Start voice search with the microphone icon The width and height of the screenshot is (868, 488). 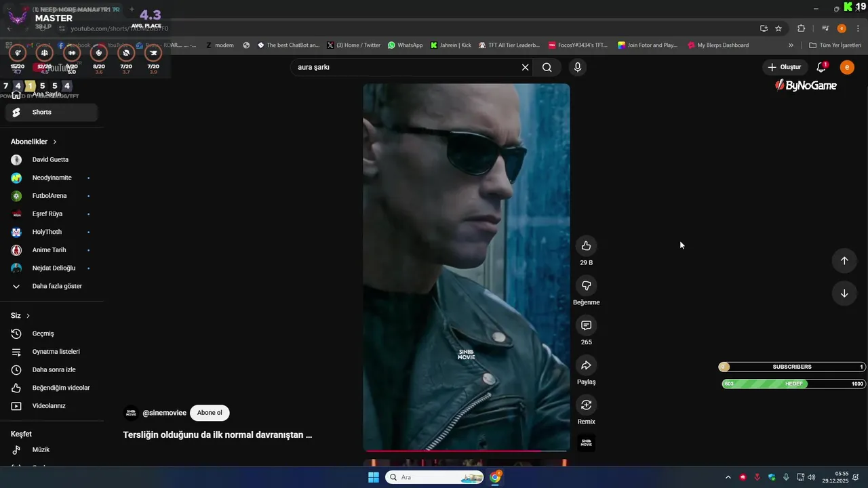pyautogui.click(x=577, y=67)
